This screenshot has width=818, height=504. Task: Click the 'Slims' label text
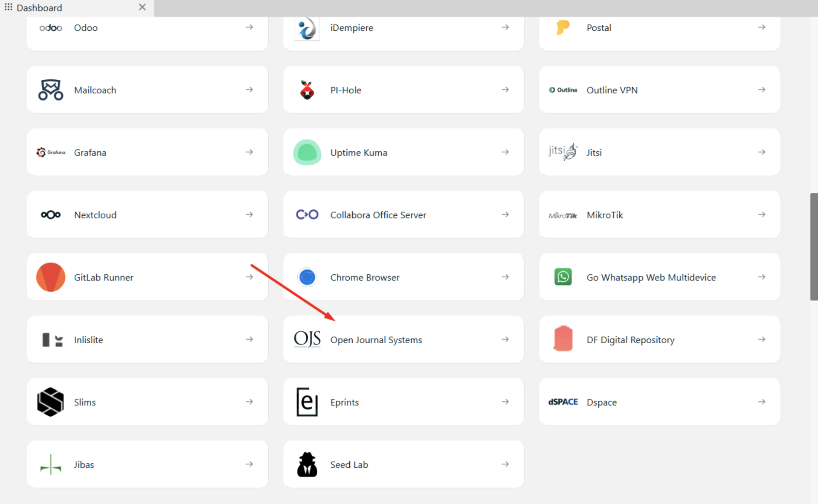pos(85,402)
